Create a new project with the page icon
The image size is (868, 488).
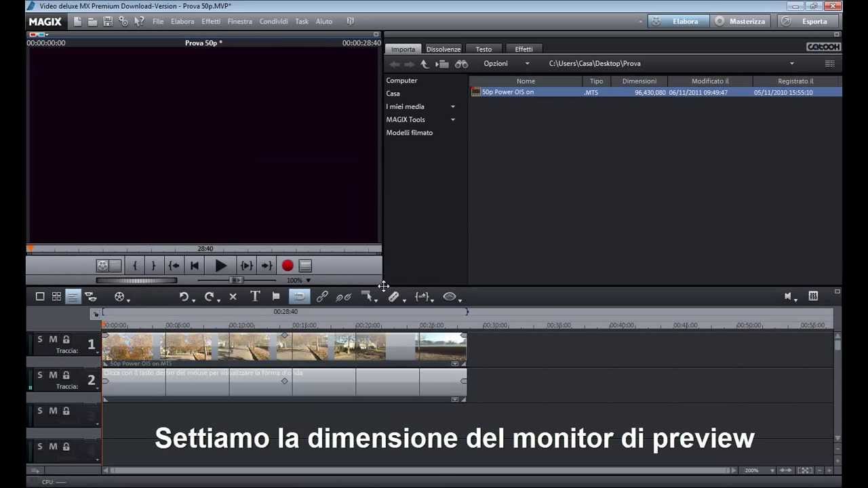(78, 22)
